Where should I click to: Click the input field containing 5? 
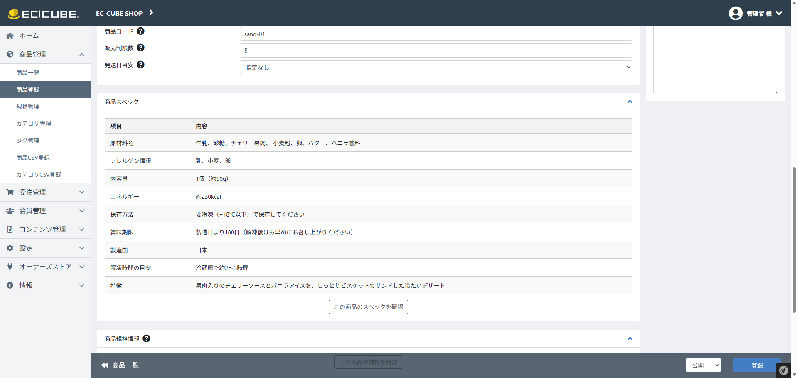[x=436, y=50]
